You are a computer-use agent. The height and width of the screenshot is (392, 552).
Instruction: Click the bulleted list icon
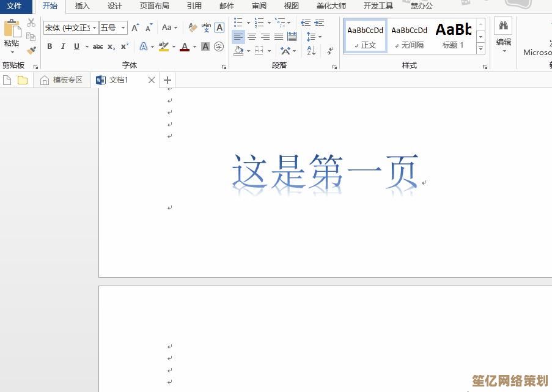[x=238, y=23]
